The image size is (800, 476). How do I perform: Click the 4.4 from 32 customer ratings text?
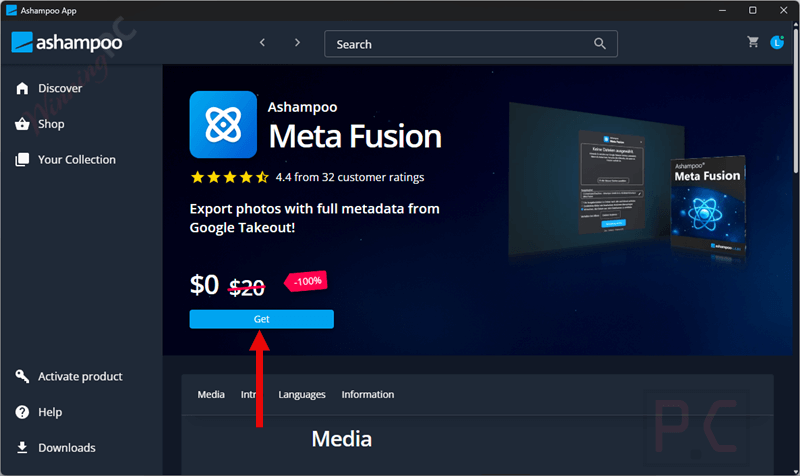tap(350, 178)
